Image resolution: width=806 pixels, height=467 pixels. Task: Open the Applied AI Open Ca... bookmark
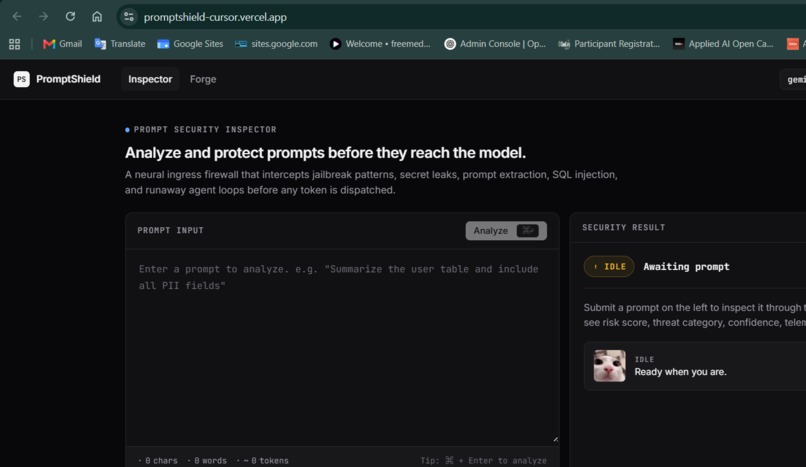pos(723,44)
